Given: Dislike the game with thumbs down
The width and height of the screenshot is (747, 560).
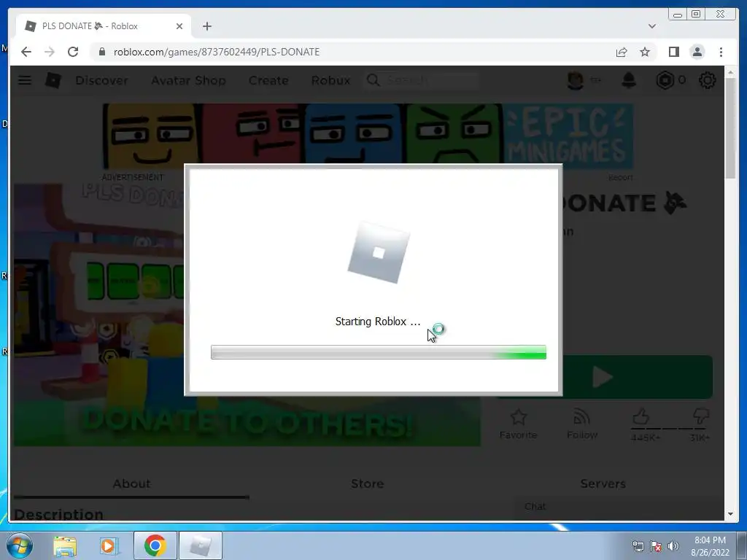Looking at the screenshot, I should click(x=701, y=417).
